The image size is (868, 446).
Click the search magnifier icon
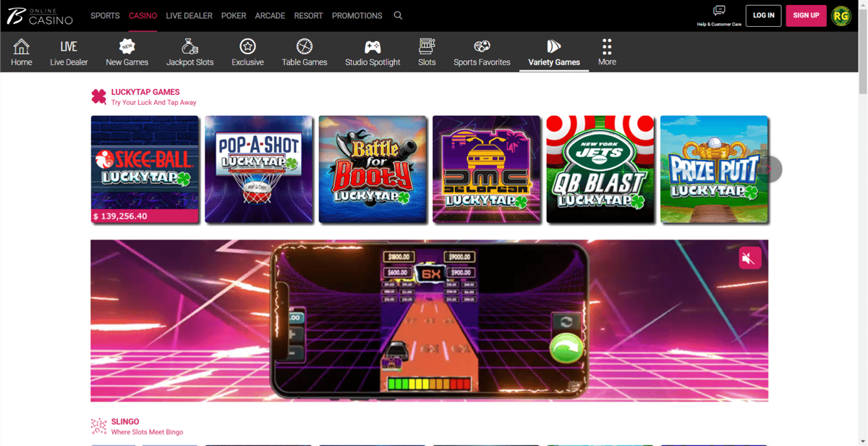tap(398, 15)
